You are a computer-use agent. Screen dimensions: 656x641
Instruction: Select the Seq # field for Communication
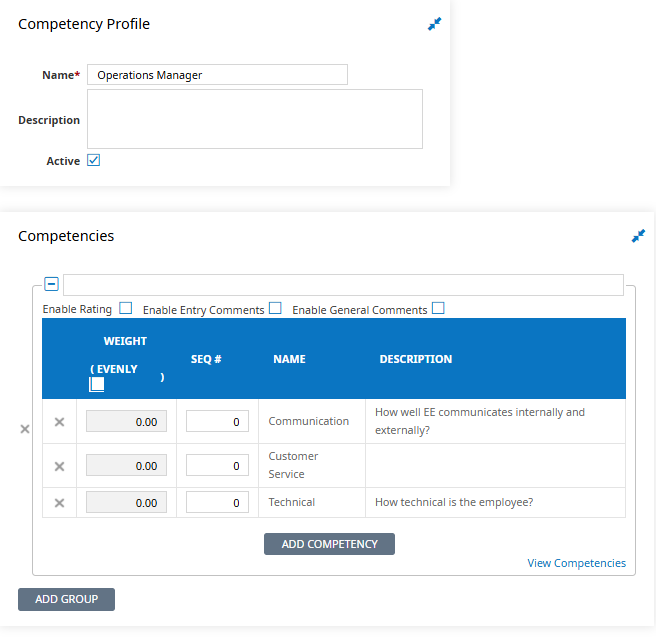coord(218,421)
